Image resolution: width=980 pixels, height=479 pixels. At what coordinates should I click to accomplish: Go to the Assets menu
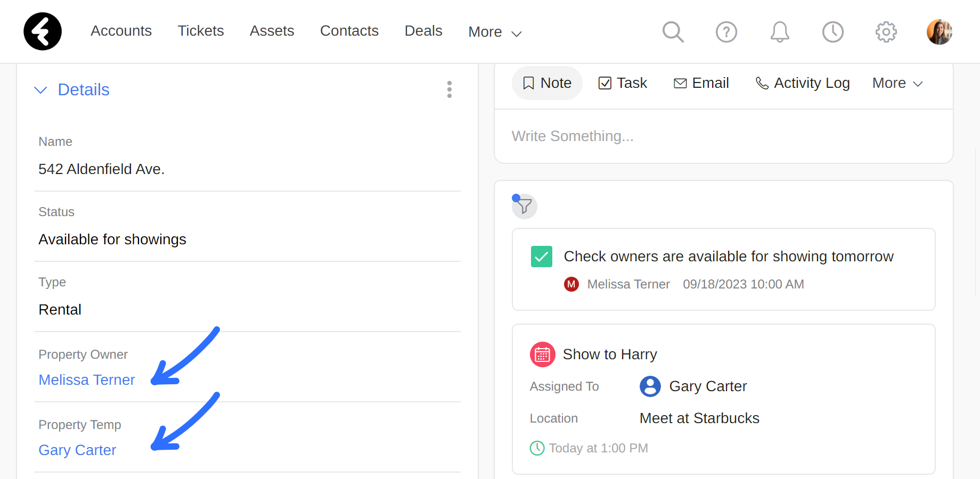tap(272, 31)
